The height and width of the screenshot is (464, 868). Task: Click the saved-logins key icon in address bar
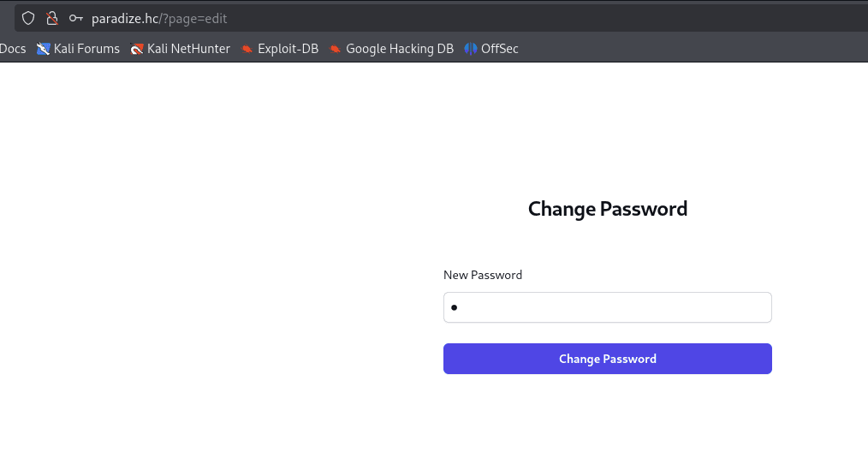tap(75, 18)
